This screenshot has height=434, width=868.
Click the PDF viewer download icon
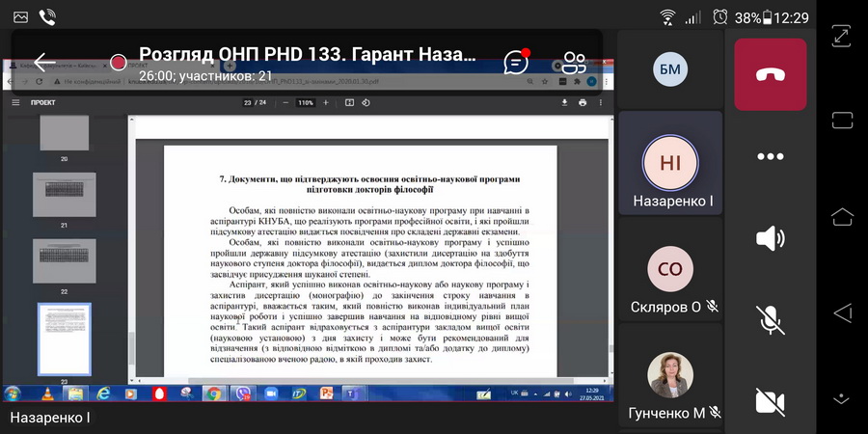[565, 102]
